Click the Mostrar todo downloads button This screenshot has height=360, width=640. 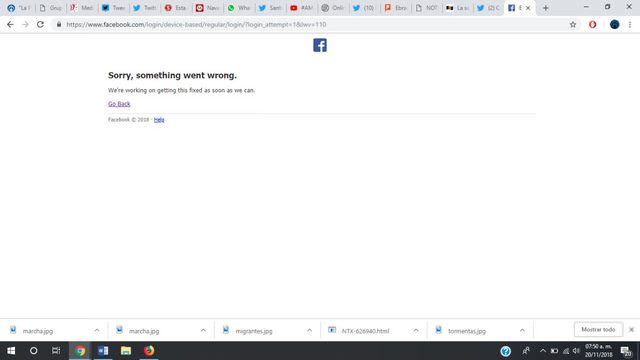598,329
